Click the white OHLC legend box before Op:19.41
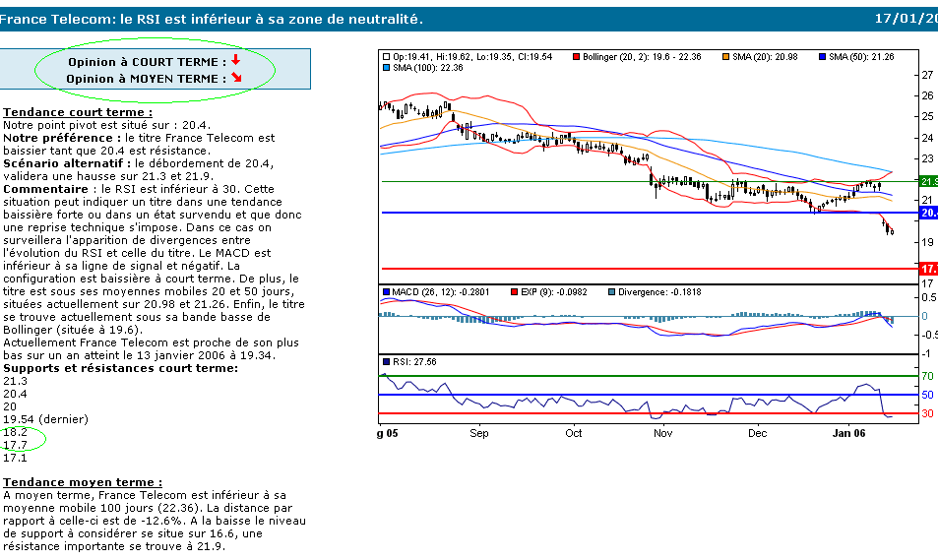This screenshot has height=560, width=938. (x=387, y=57)
